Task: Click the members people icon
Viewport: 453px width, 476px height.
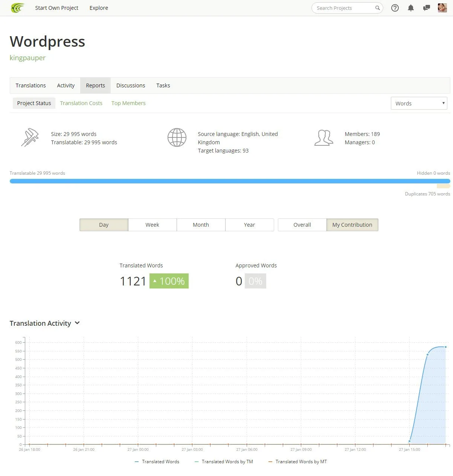Action: [324, 138]
